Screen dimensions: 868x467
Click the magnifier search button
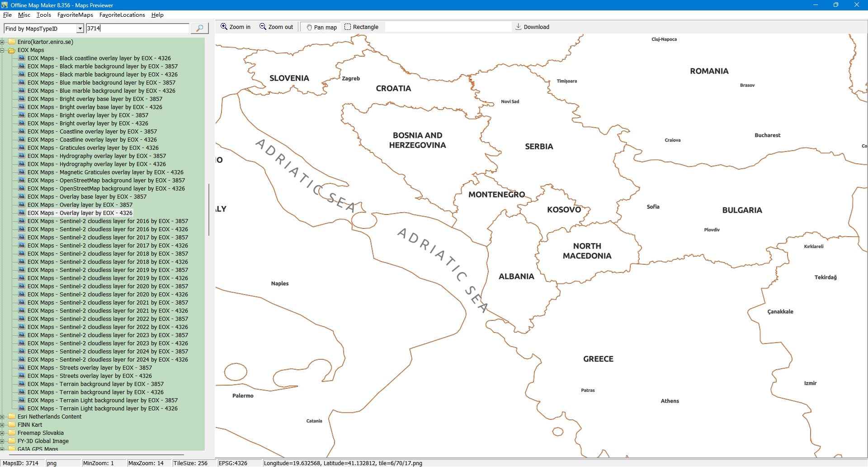[199, 29]
